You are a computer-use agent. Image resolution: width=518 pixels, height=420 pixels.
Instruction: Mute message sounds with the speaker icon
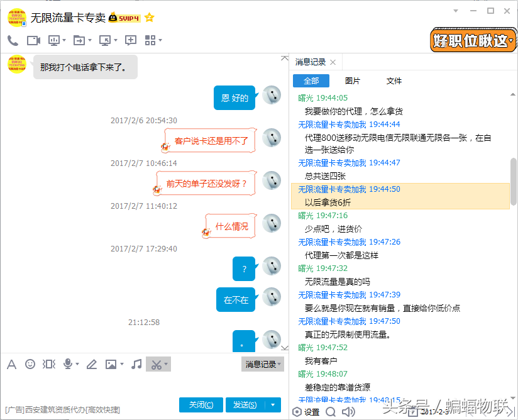pos(350,411)
